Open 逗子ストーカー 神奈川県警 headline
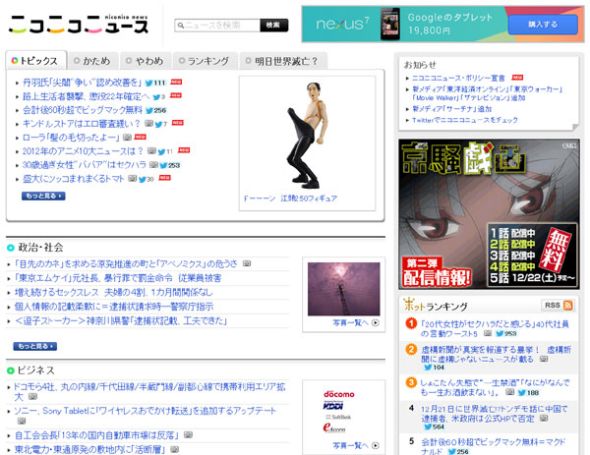Screen dimensions: 590x455 [x=121, y=321]
